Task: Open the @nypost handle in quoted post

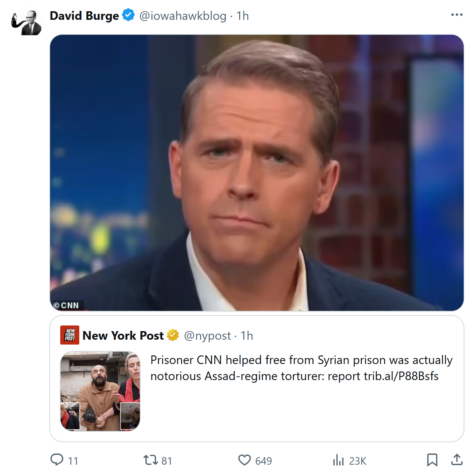Action: [x=208, y=336]
